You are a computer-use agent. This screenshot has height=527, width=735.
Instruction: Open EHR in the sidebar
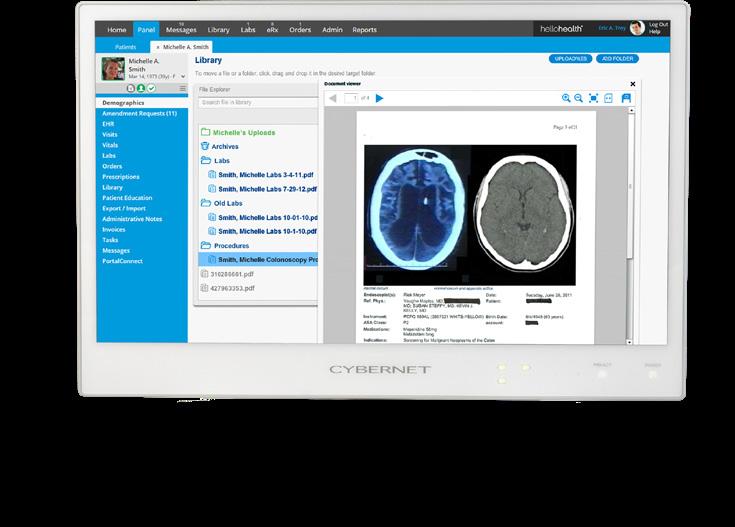(108, 124)
